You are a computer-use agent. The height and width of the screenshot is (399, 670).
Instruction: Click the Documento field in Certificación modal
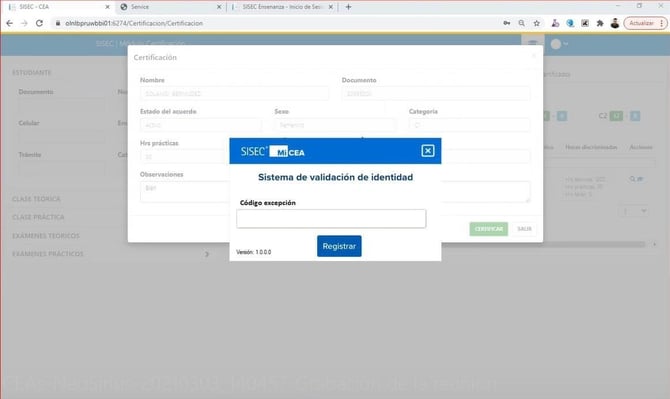(x=436, y=93)
